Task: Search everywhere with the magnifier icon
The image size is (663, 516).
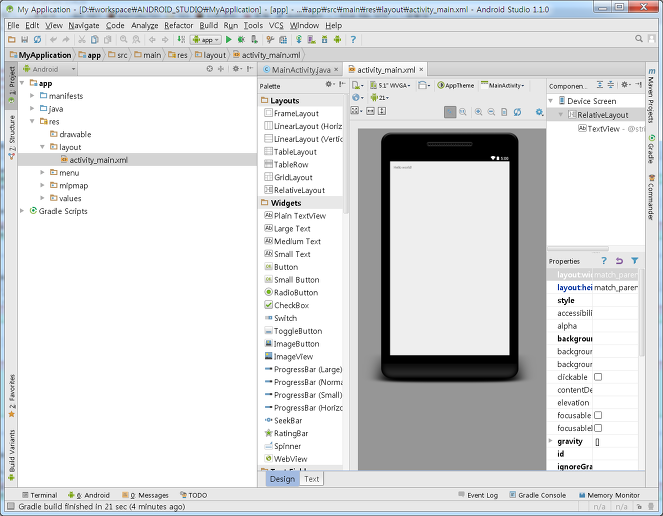Action: pos(639,39)
